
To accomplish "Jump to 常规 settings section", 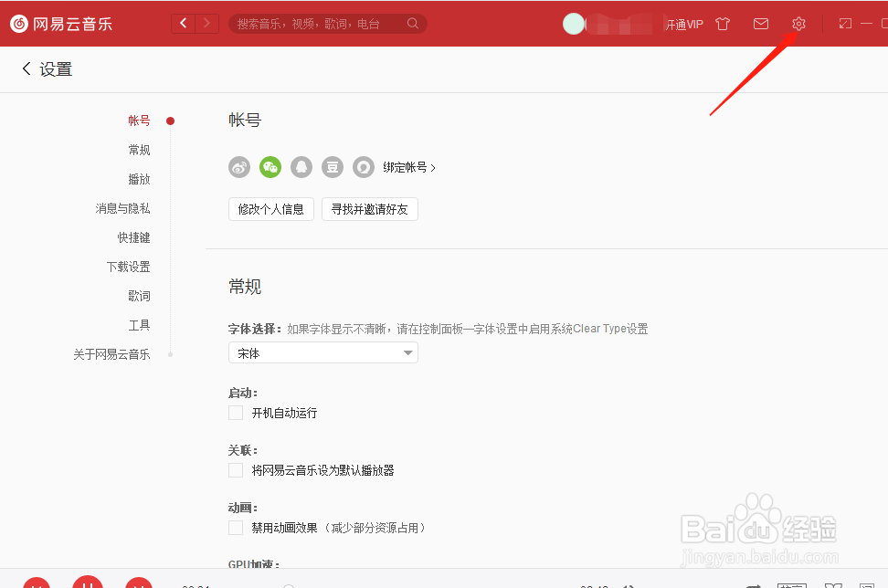I will [139, 150].
